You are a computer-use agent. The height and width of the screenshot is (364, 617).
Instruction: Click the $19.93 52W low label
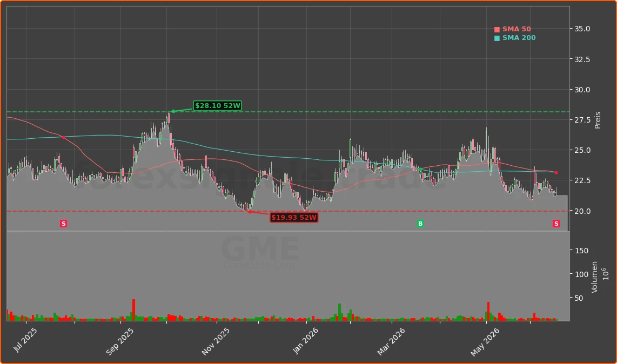click(x=294, y=218)
